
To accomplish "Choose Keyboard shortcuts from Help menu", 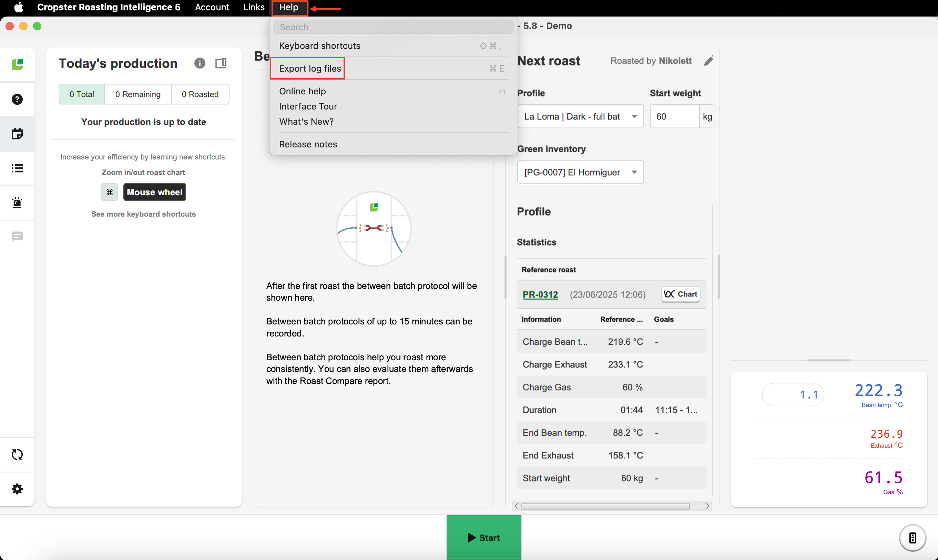I will click(393, 46).
